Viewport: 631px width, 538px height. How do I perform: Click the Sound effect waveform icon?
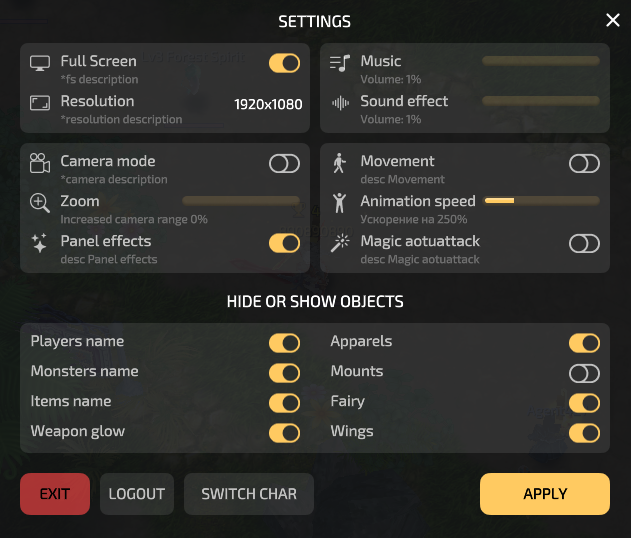(x=340, y=103)
